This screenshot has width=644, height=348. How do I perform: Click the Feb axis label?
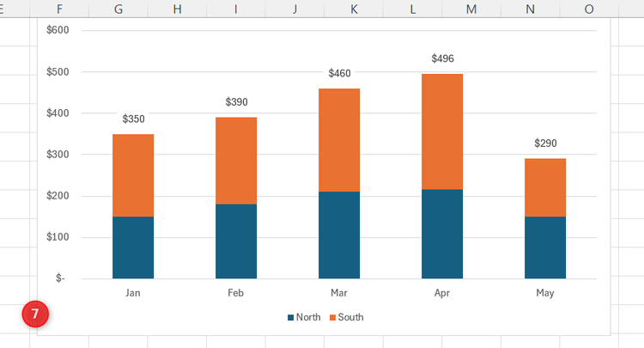[x=236, y=293]
